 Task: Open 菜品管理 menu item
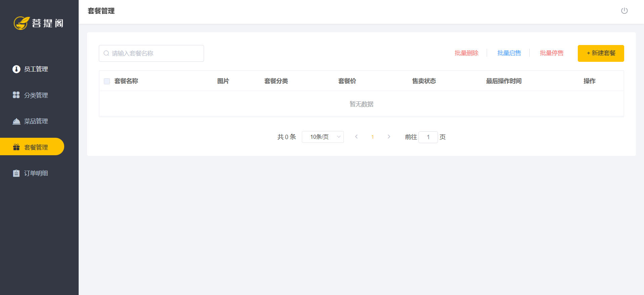(x=36, y=121)
